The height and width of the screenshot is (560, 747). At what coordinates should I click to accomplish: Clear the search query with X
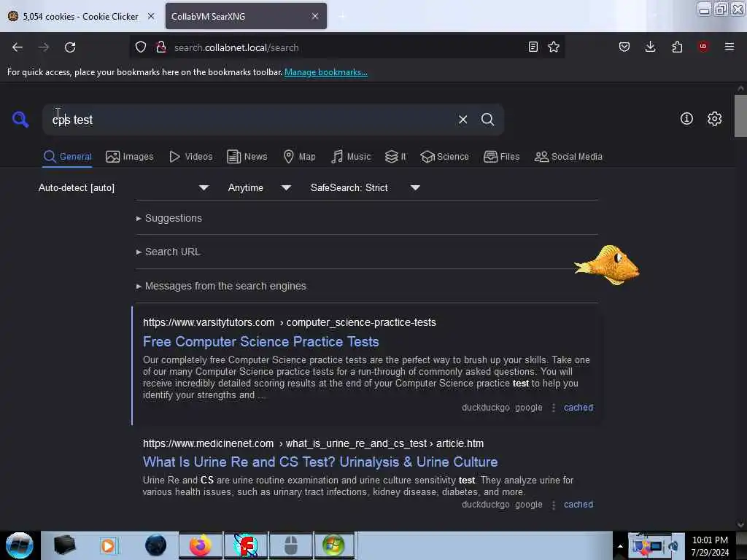[x=462, y=120]
